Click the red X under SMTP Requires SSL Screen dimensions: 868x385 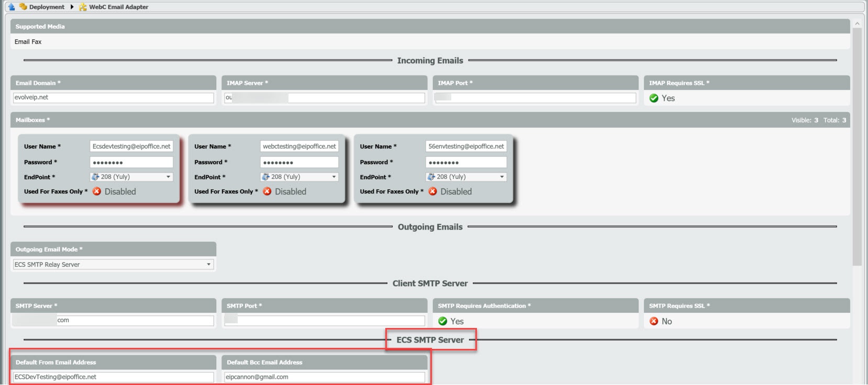coord(654,321)
